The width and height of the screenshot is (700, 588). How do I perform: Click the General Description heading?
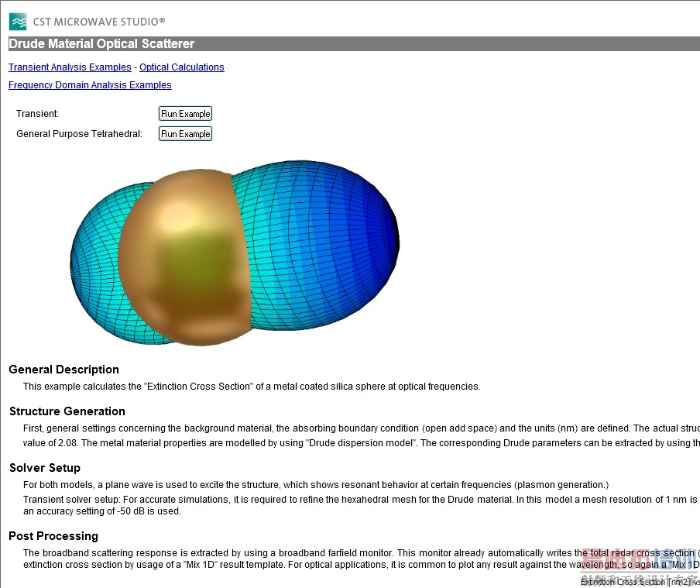tap(63, 370)
